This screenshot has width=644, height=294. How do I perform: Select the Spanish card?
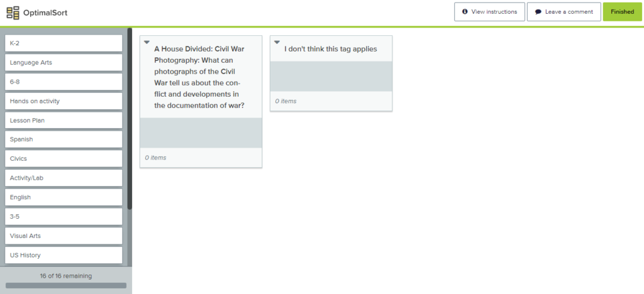(64, 139)
